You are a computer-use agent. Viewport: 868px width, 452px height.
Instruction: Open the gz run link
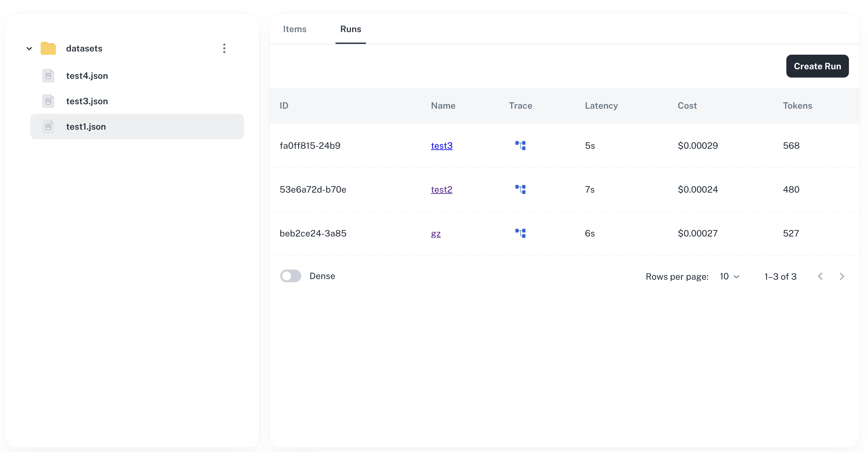click(435, 233)
